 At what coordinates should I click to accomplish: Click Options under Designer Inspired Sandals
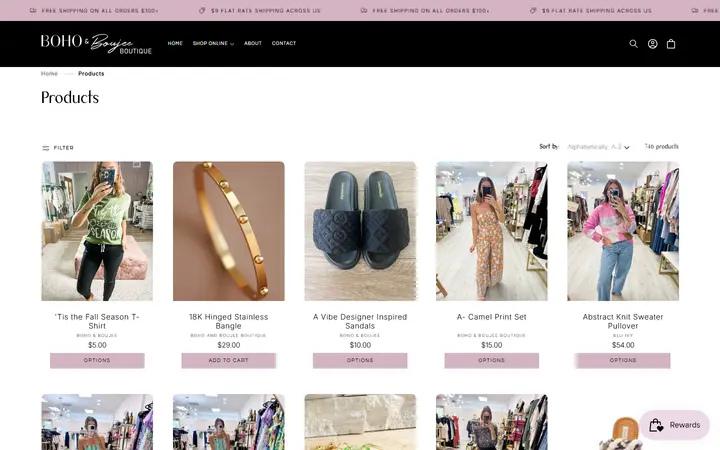click(360, 360)
